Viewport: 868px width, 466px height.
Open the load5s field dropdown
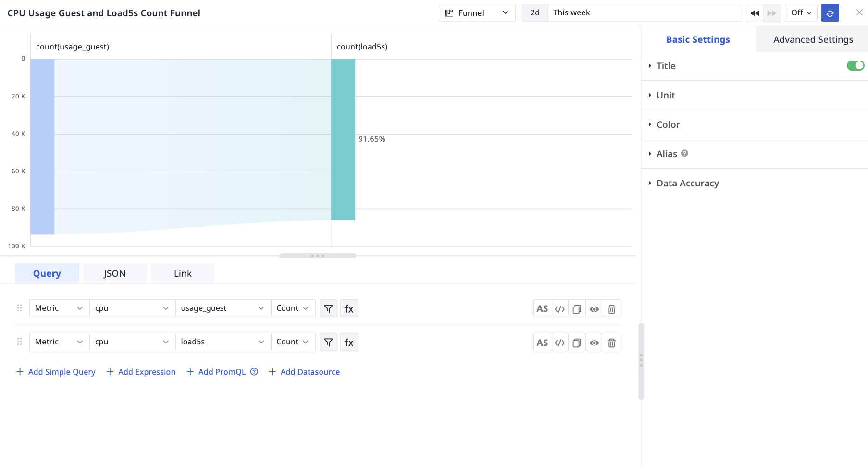pos(223,342)
